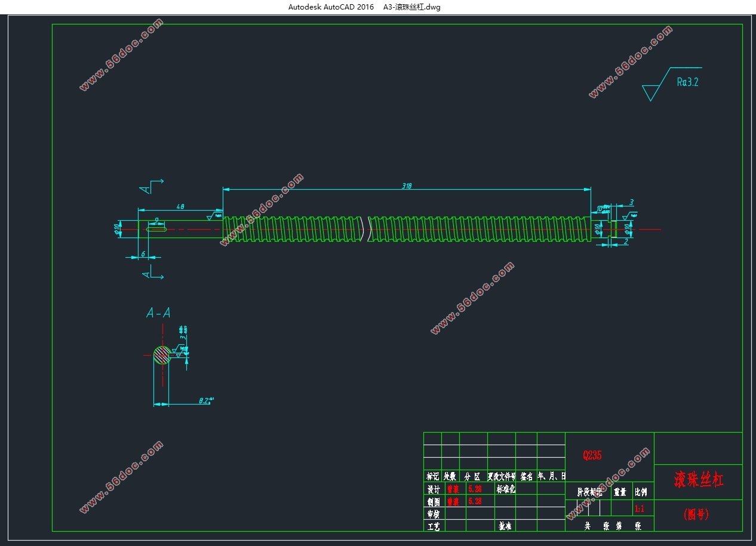756x546 pixels.
Task: Click the 9 keyway length dimension
Action: click(x=156, y=221)
